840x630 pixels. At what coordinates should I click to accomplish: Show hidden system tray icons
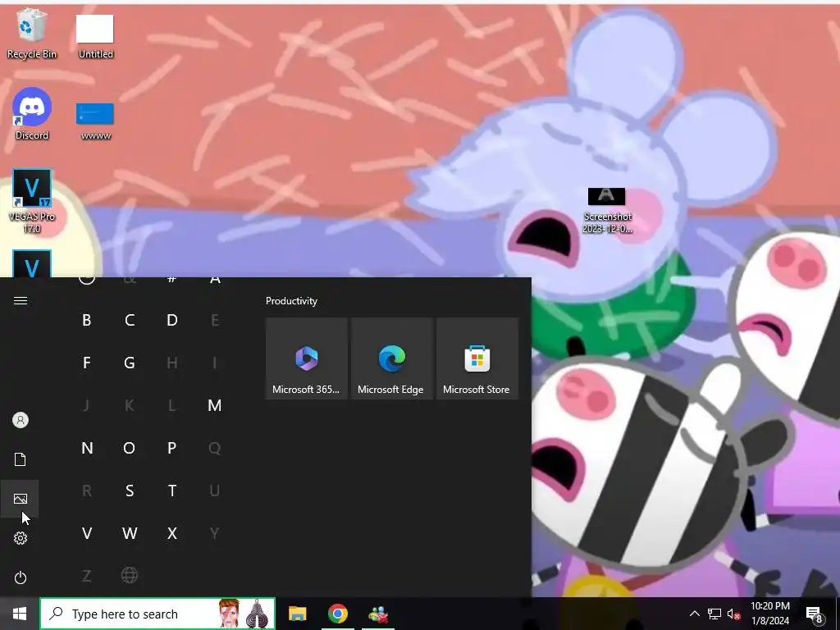pos(694,614)
